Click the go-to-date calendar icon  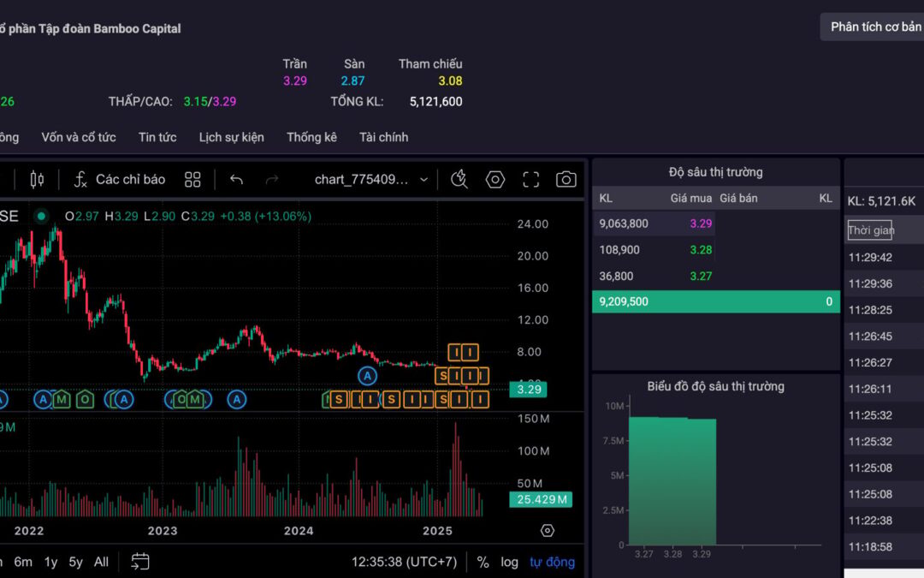pyautogui.click(x=140, y=562)
